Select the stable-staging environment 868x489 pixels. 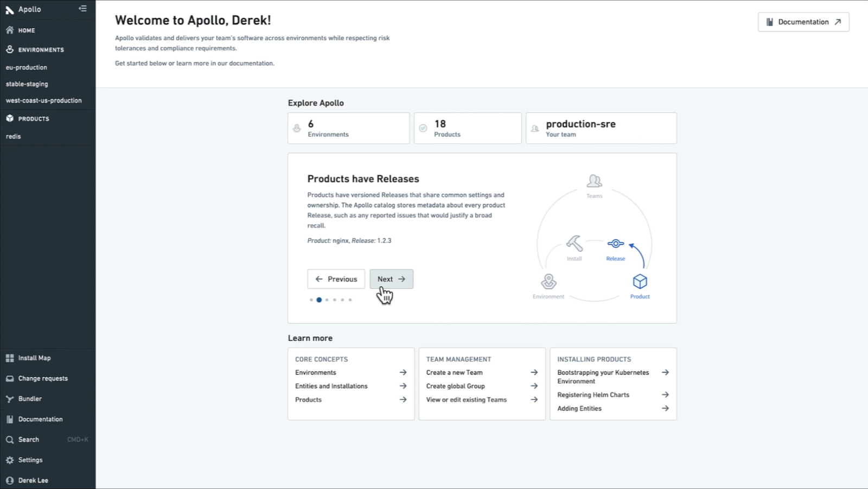tap(27, 84)
